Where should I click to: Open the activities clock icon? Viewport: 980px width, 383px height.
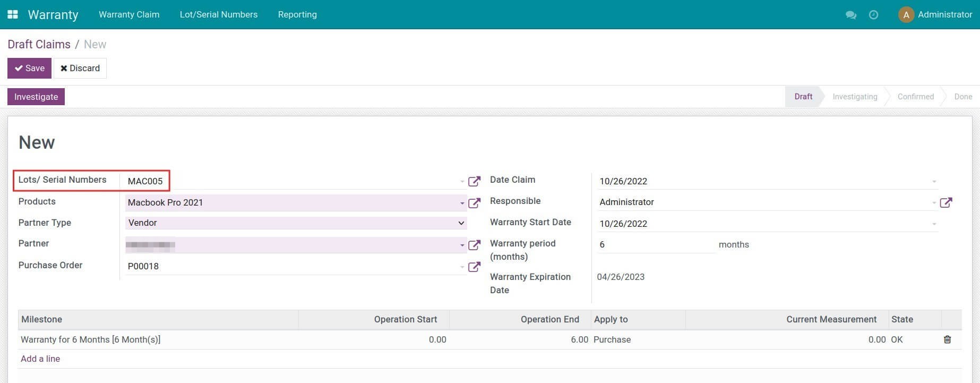tap(873, 15)
